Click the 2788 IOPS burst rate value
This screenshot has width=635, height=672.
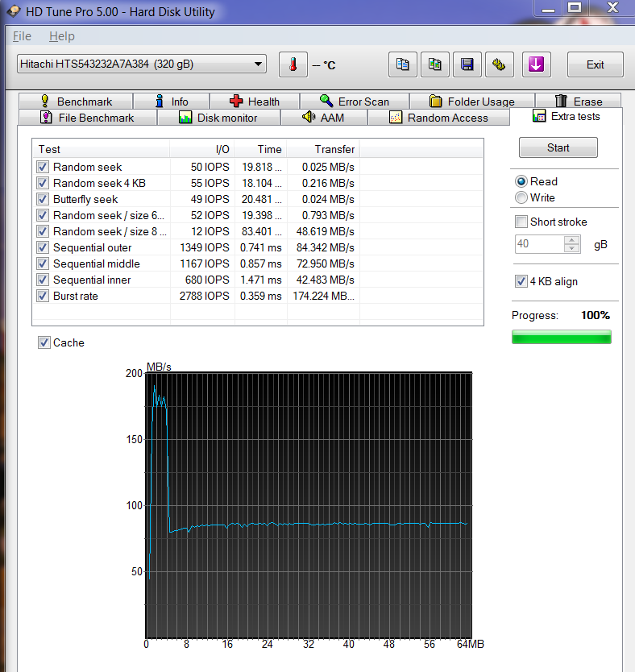point(205,297)
